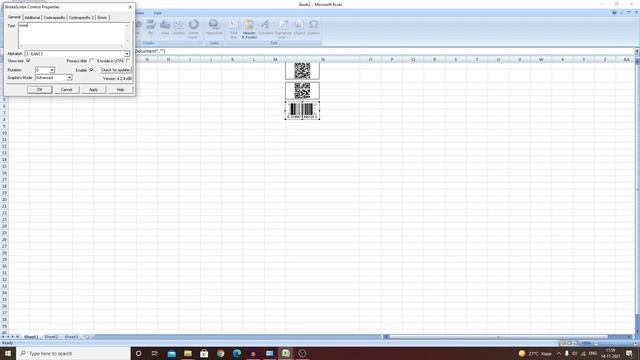
Task: Switch to the Additional tab
Action: (x=32, y=18)
